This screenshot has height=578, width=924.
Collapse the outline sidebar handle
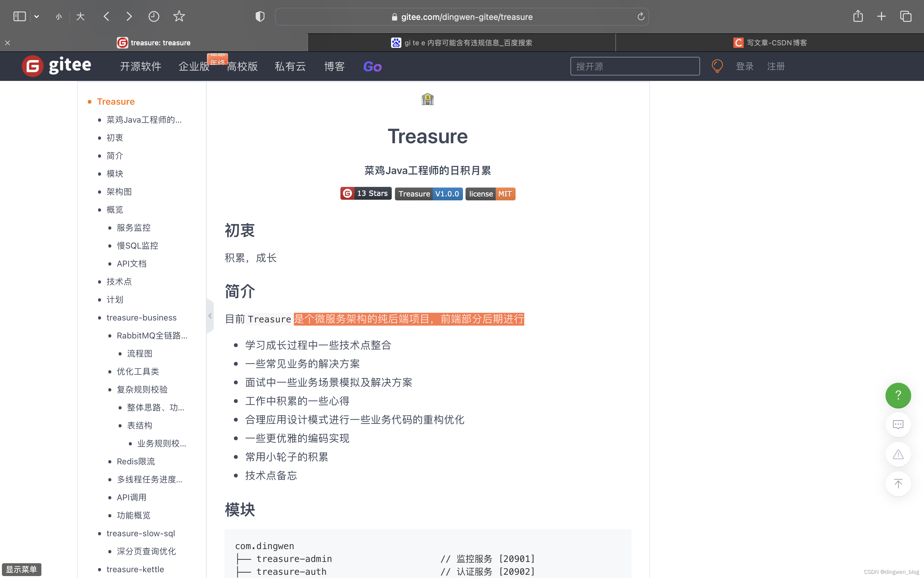tap(210, 316)
